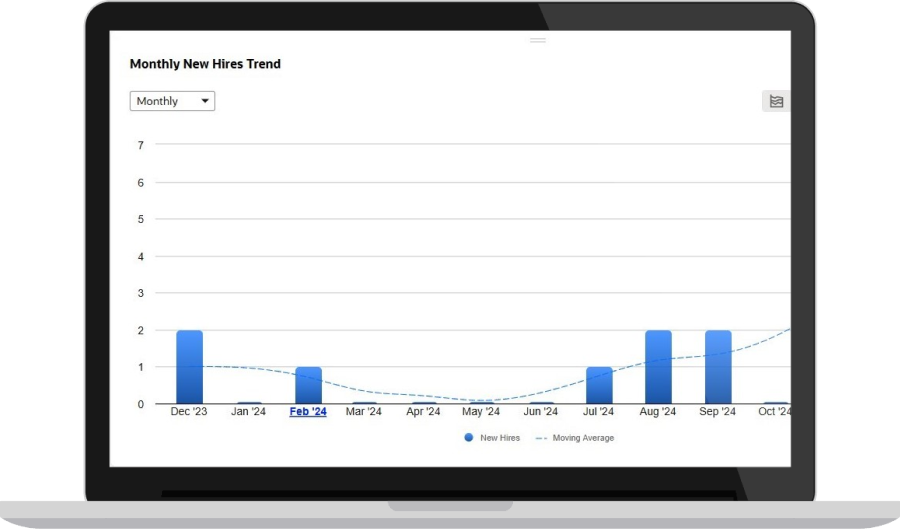Select the Jul '24 new hires bar

[x=599, y=385]
